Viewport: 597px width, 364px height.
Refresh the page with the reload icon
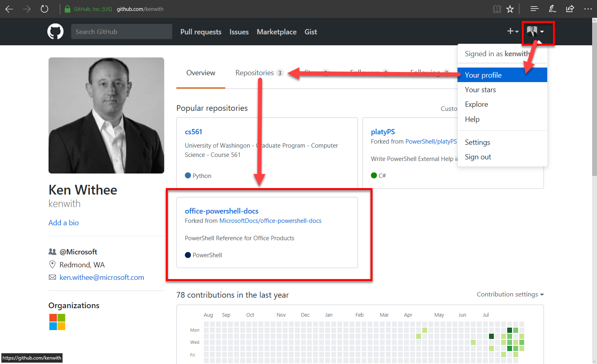pos(44,9)
